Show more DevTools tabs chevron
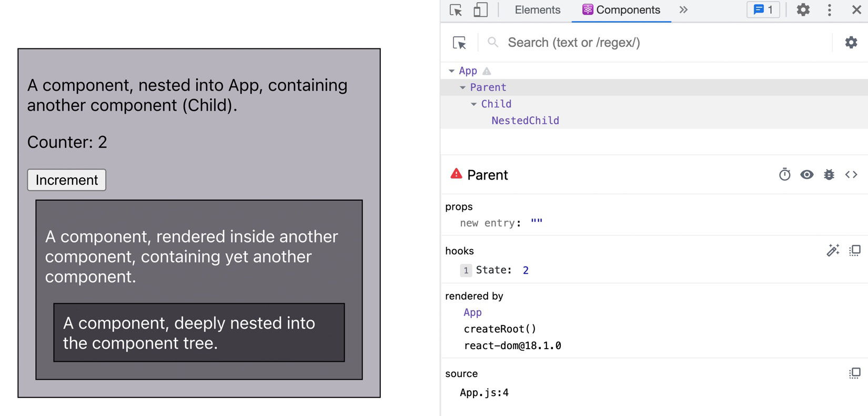Image resolution: width=868 pixels, height=416 pixels. click(683, 10)
